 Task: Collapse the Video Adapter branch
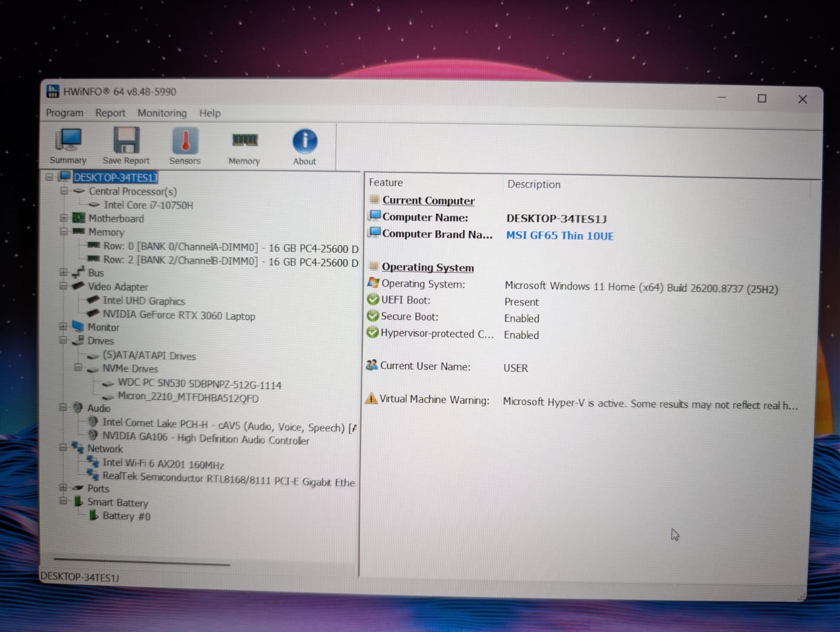(x=64, y=286)
